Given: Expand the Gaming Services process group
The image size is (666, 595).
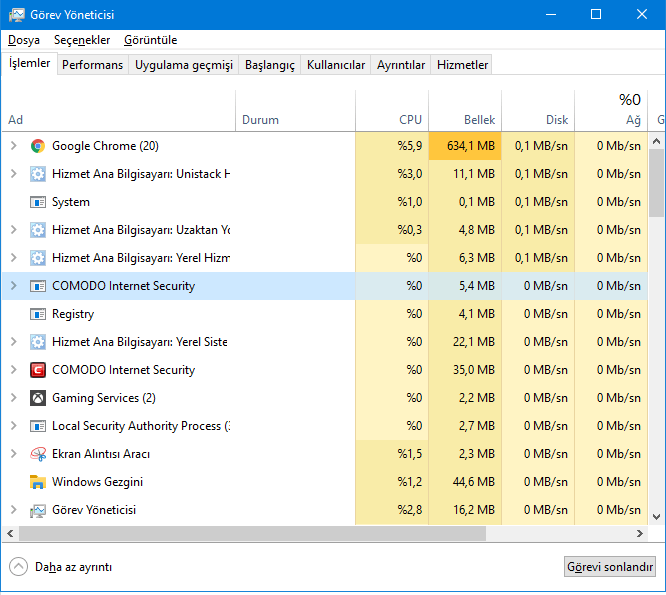Looking at the screenshot, I should (13, 398).
